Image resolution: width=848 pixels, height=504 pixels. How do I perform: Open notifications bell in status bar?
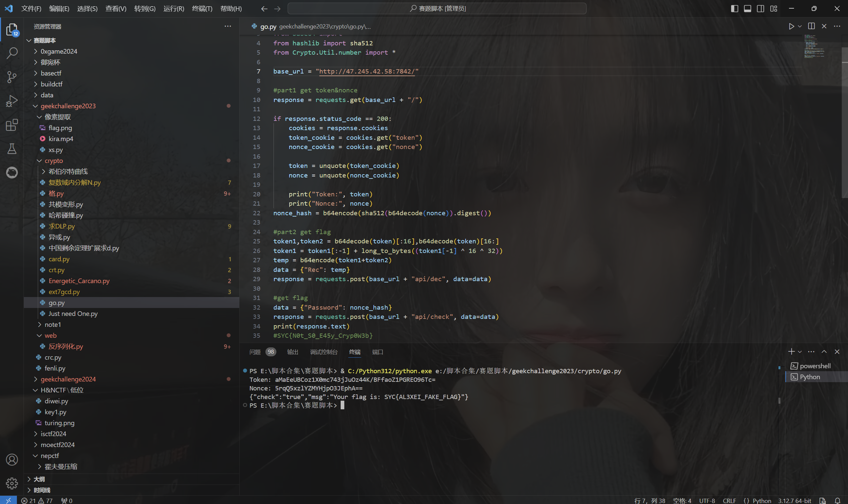(x=837, y=500)
